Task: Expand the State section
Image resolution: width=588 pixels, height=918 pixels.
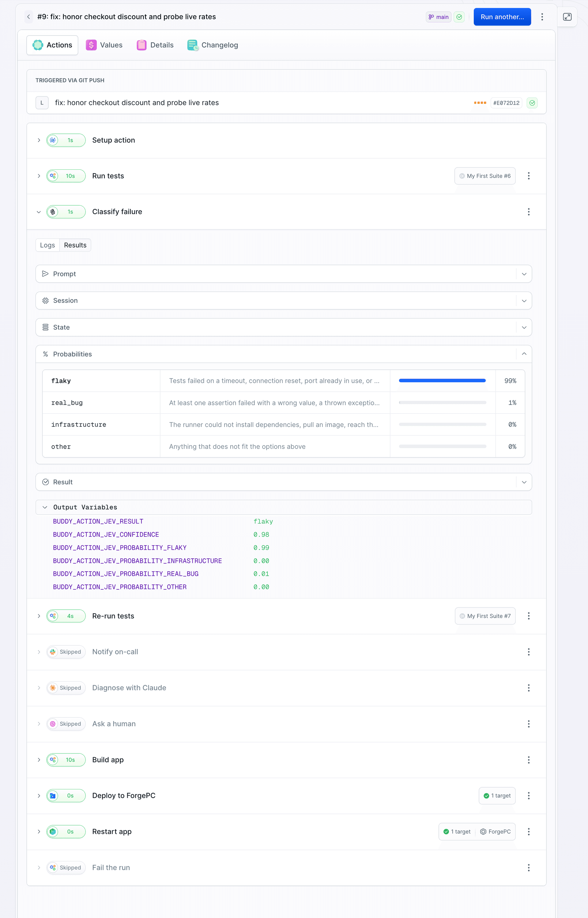Action: 283,327
